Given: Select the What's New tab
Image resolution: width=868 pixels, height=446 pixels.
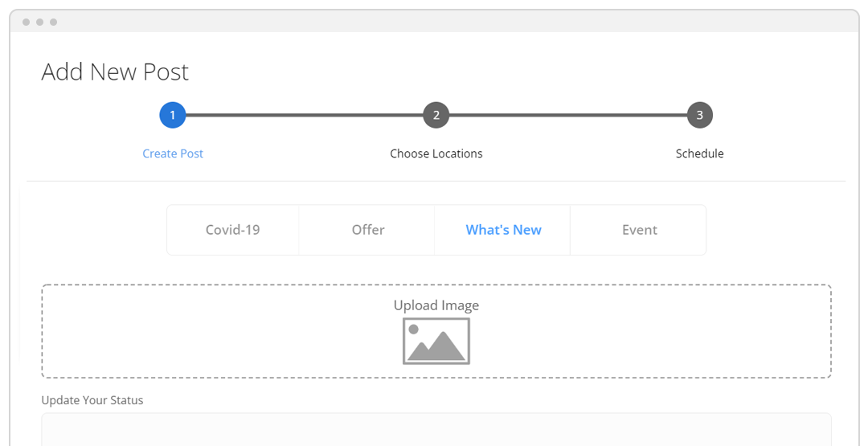Looking at the screenshot, I should 503,230.
